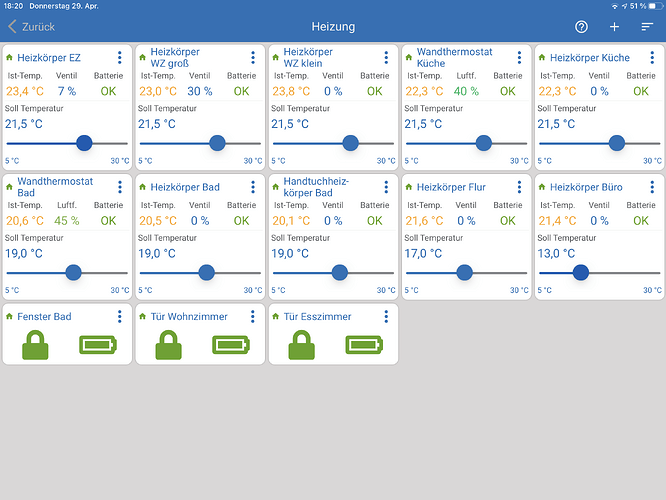Image resolution: width=666 pixels, height=500 pixels.
Task: Select the Soll Temperatur value of Heizkörper Flur
Action: coord(423,253)
